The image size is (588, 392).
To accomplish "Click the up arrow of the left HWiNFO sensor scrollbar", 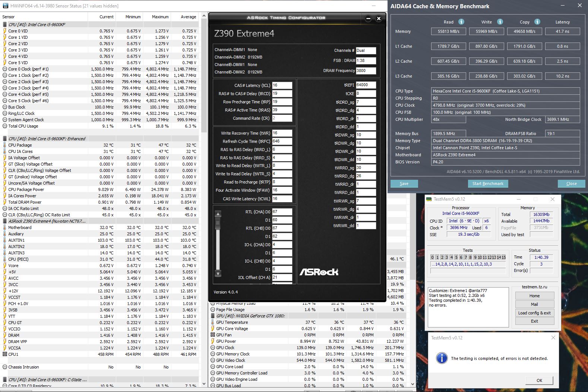I will click(x=204, y=16).
